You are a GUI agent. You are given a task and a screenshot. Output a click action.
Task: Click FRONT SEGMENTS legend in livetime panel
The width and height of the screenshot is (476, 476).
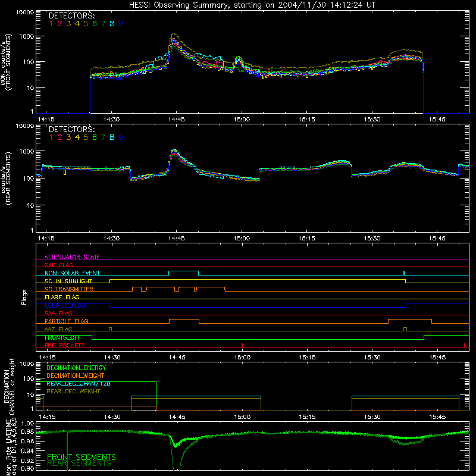(x=82, y=457)
